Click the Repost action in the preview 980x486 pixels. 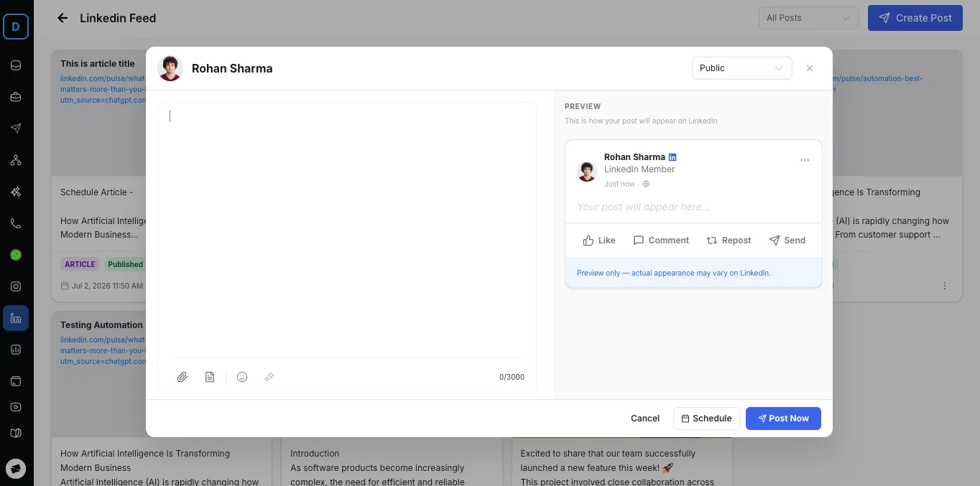click(x=729, y=240)
